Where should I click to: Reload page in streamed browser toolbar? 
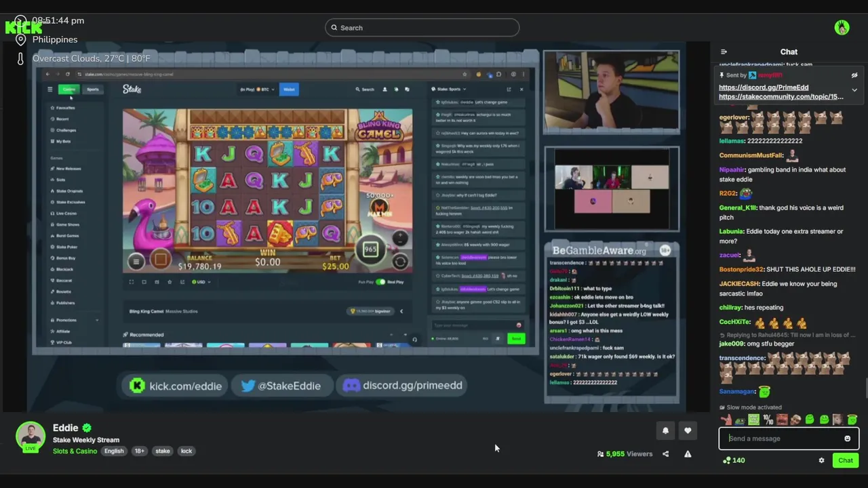pos(67,74)
